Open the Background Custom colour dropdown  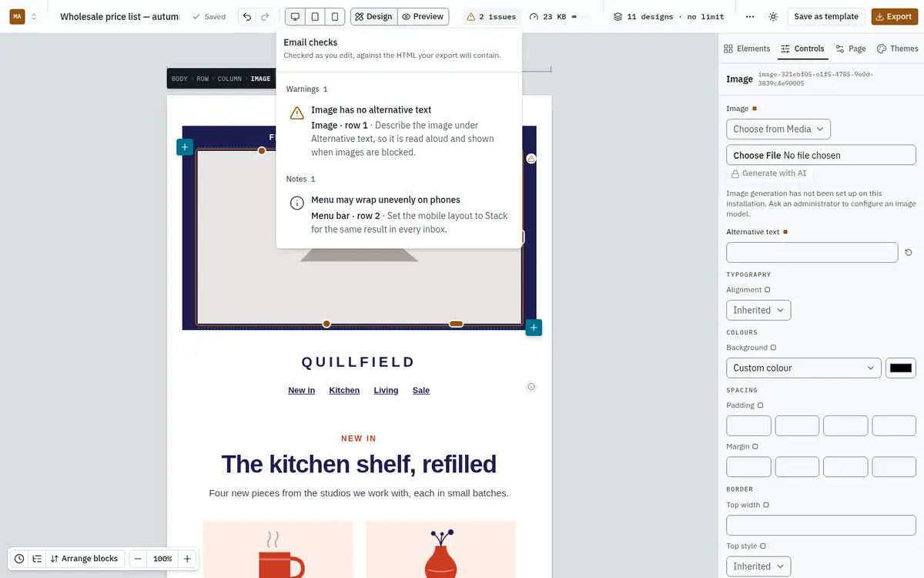pyautogui.click(x=804, y=368)
